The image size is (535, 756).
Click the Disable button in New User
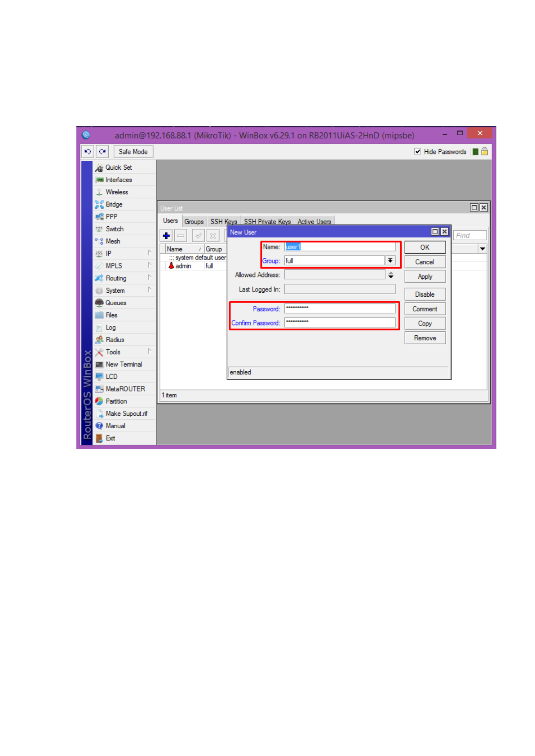(x=425, y=294)
